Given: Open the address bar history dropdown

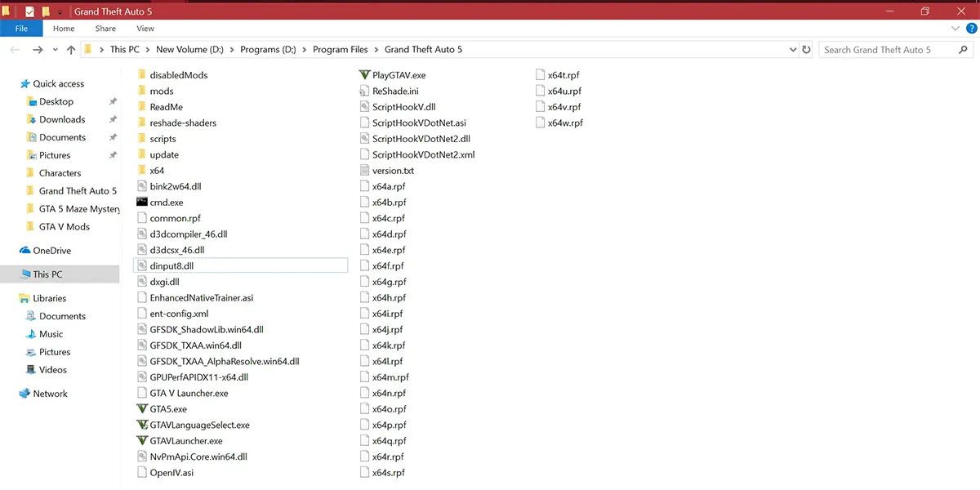Looking at the screenshot, I should (x=792, y=50).
